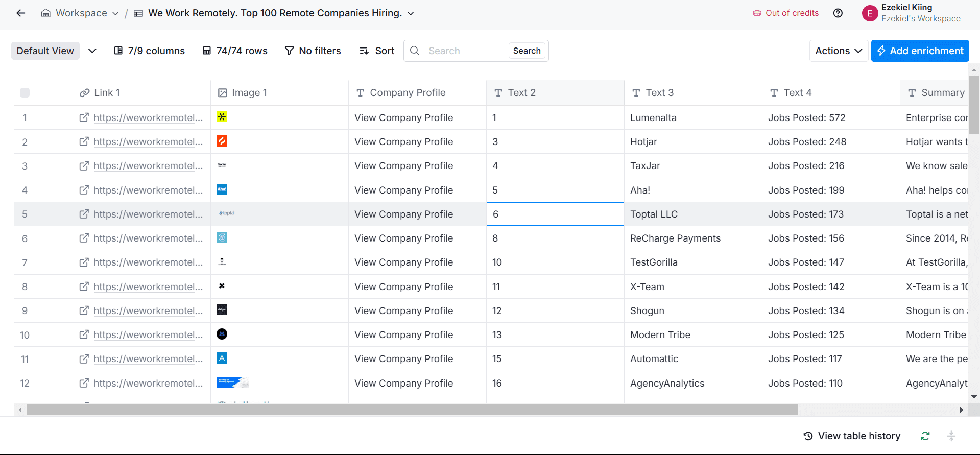980x455 pixels.
Task: Select the Text 4 column header
Action: pyautogui.click(x=831, y=92)
